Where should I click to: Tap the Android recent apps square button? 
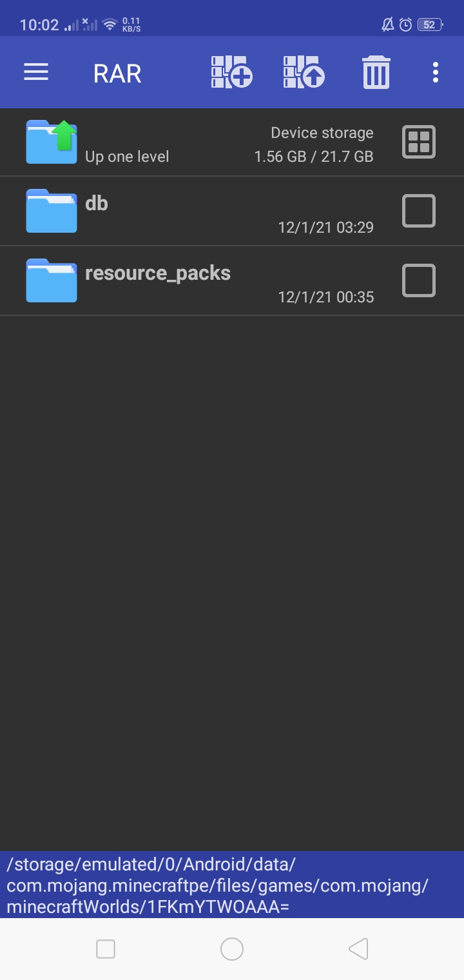pyautogui.click(x=106, y=949)
